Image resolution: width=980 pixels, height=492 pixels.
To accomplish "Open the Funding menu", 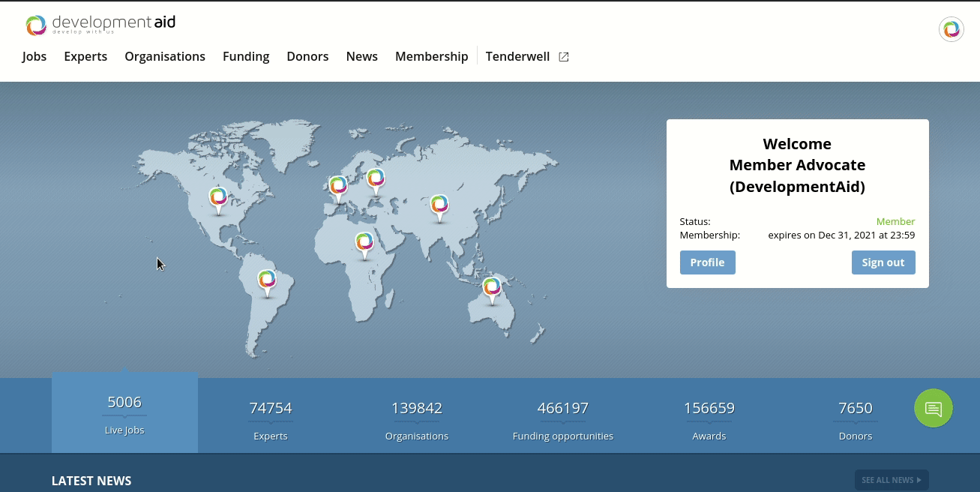I will [x=246, y=56].
